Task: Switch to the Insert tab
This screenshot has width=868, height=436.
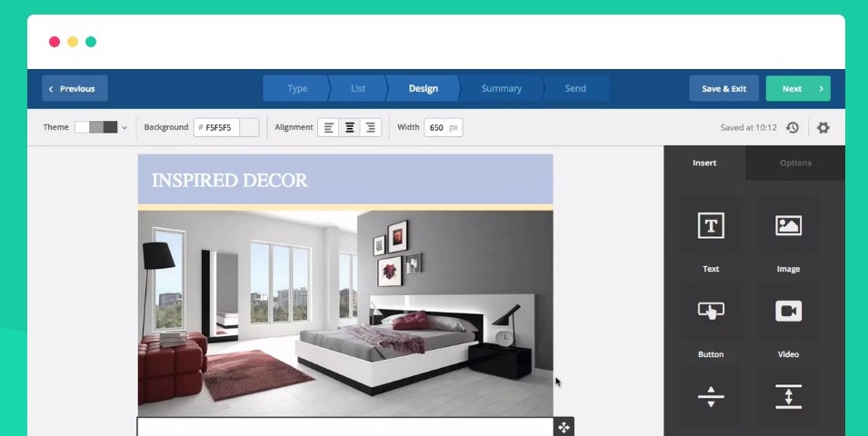Action: click(704, 163)
